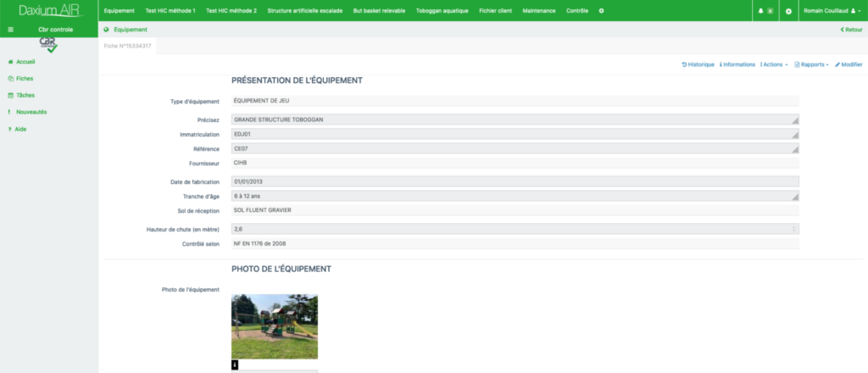Viewport: 868px width, 373px height.
Task: Click the Hauteur de chute (en mètre) label
Action: click(x=183, y=229)
